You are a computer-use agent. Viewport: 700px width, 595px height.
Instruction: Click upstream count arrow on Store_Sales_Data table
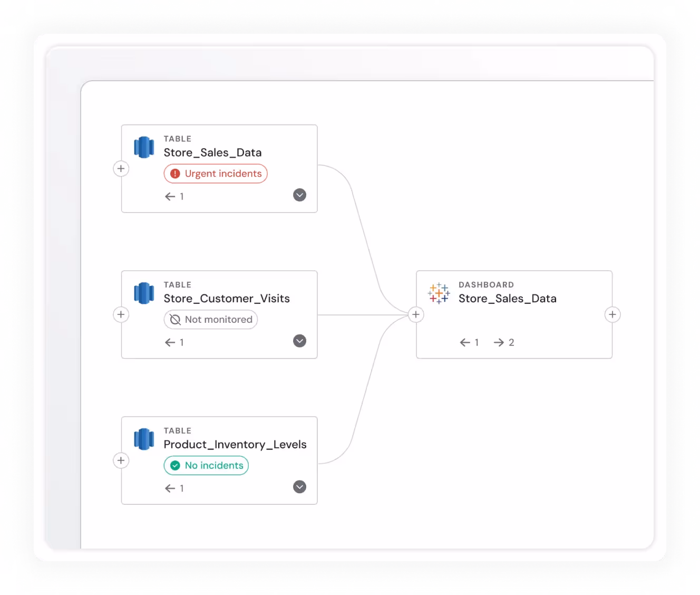pos(170,197)
